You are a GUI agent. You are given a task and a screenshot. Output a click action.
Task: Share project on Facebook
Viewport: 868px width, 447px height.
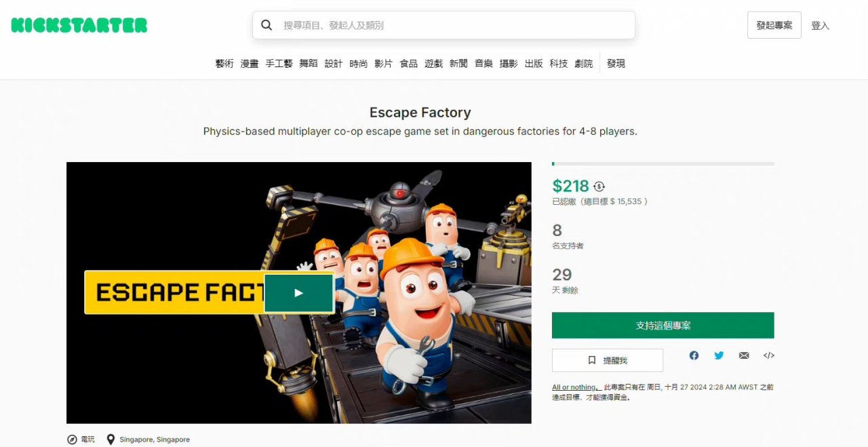(694, 355)
